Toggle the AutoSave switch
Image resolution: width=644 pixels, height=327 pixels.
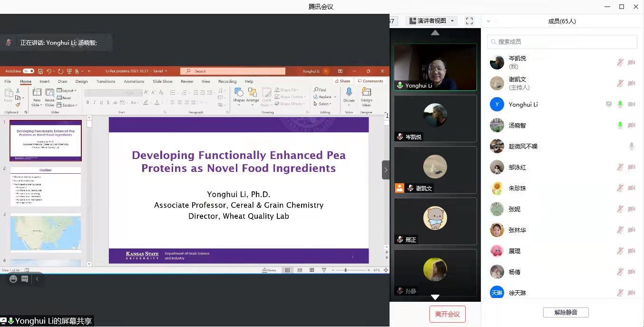point(29,71)
